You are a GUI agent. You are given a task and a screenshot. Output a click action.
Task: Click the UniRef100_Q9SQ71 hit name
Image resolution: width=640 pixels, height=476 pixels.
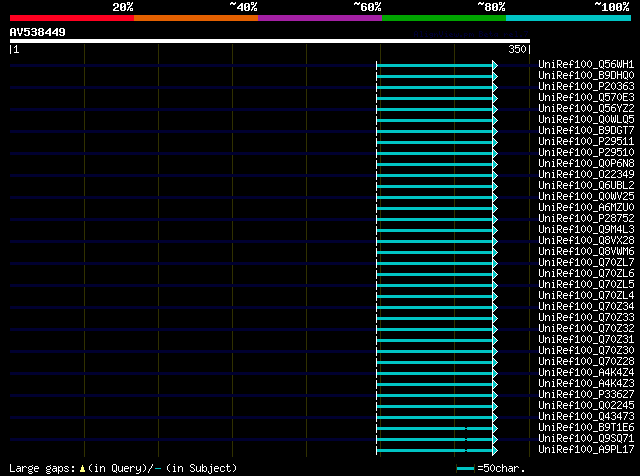coord(586,439)
